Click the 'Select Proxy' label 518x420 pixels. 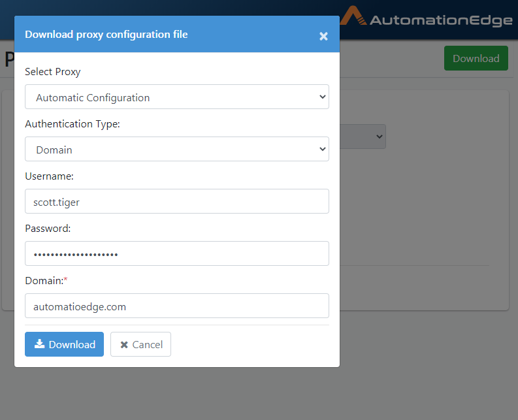point(53,72)
